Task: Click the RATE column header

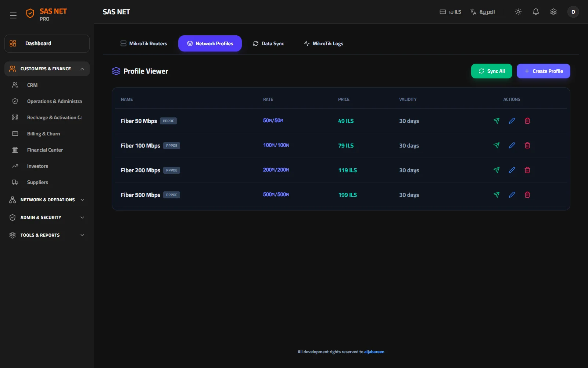Action: (x=268, y=99)
